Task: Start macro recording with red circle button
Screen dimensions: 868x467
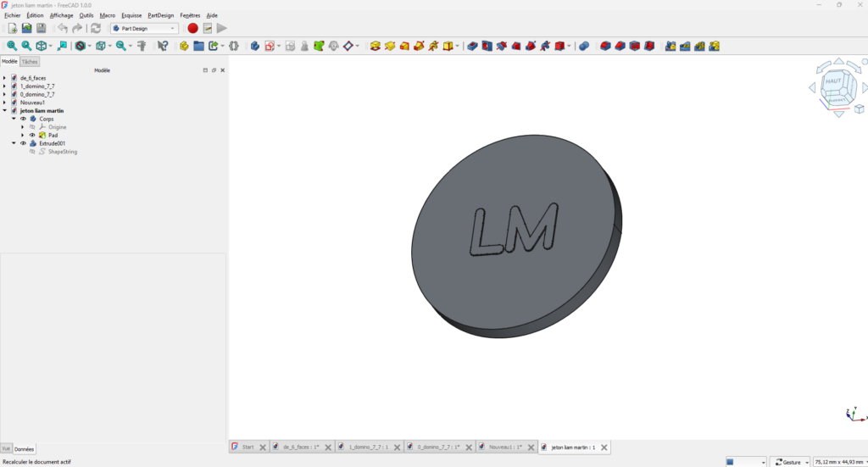Action: [192, 28]
